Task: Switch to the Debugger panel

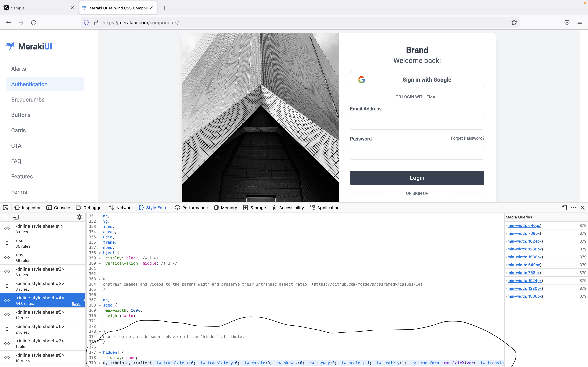Action: 89,208
